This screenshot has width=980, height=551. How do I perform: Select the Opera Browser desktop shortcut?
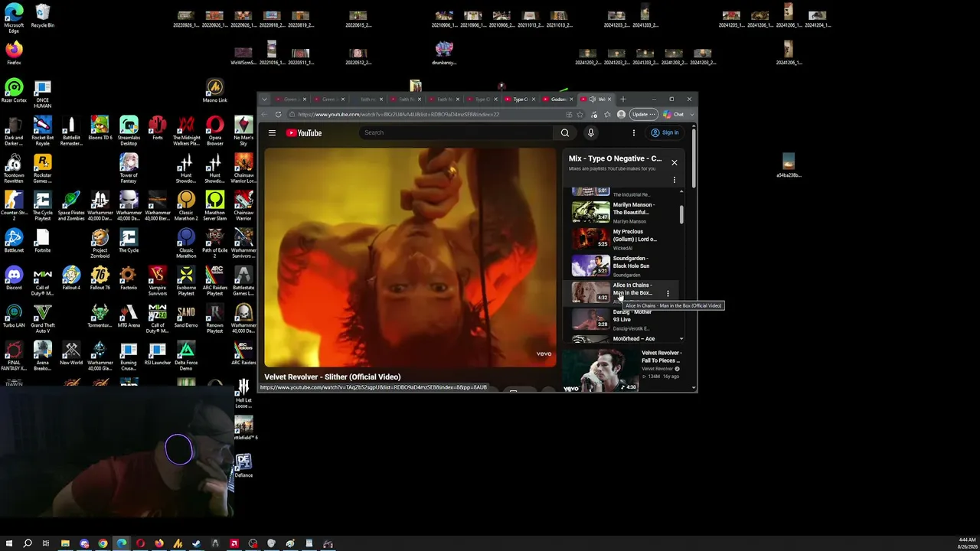coord(214,130)
